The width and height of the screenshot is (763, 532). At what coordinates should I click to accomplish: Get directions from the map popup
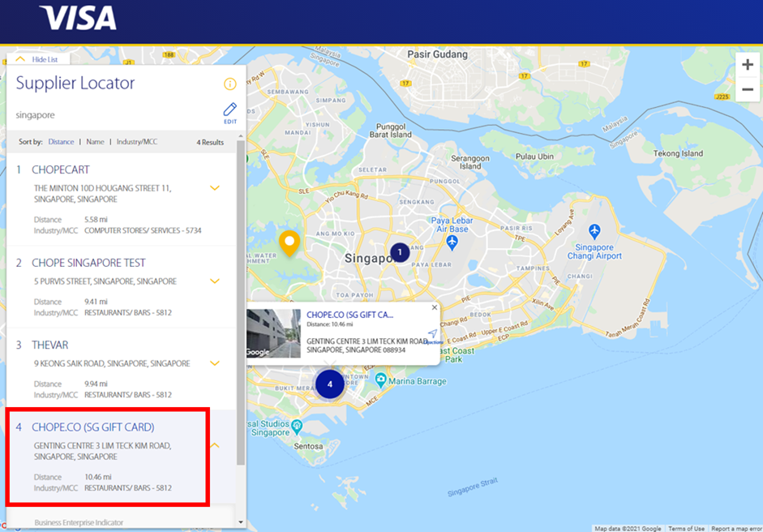tap(432, 336)
